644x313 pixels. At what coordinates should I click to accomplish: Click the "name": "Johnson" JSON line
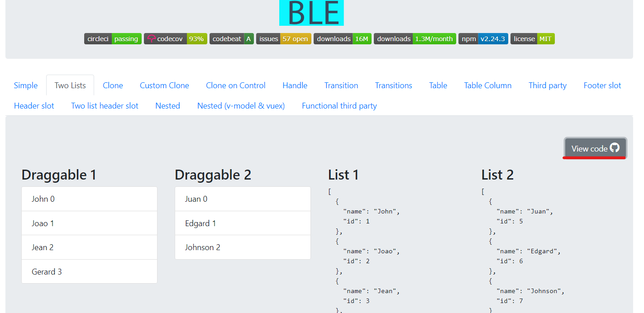(530, 291)
